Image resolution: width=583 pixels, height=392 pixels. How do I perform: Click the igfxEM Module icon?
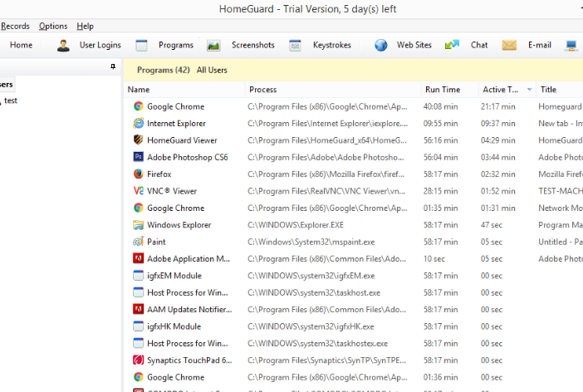[139, 276]
